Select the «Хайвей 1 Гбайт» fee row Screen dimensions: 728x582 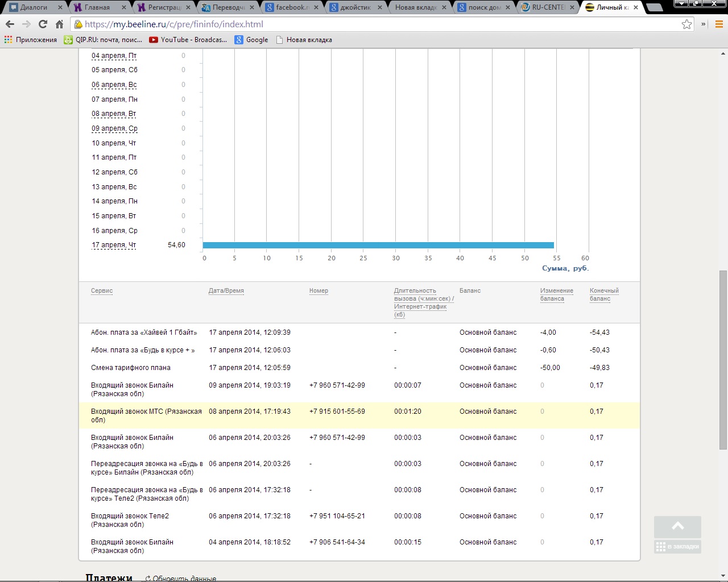[359, 332]
